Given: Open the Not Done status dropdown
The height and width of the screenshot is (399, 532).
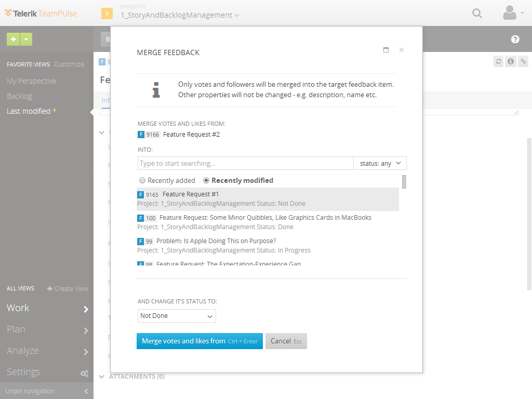Looking at the screenshot, I should coord(177,316).
